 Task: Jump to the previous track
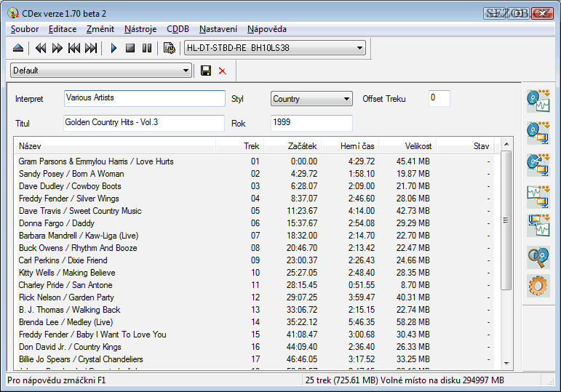[74, 48]
